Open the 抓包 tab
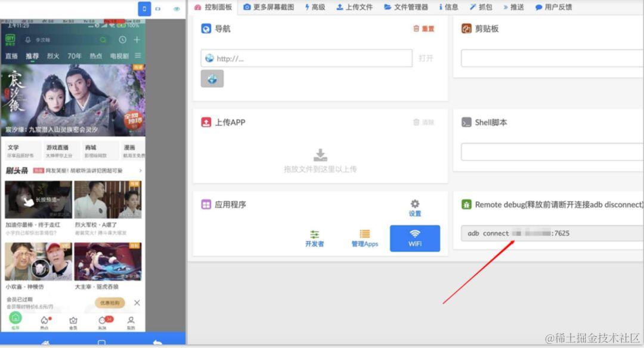Screen dimensions: 644x348 coord(481,7)
